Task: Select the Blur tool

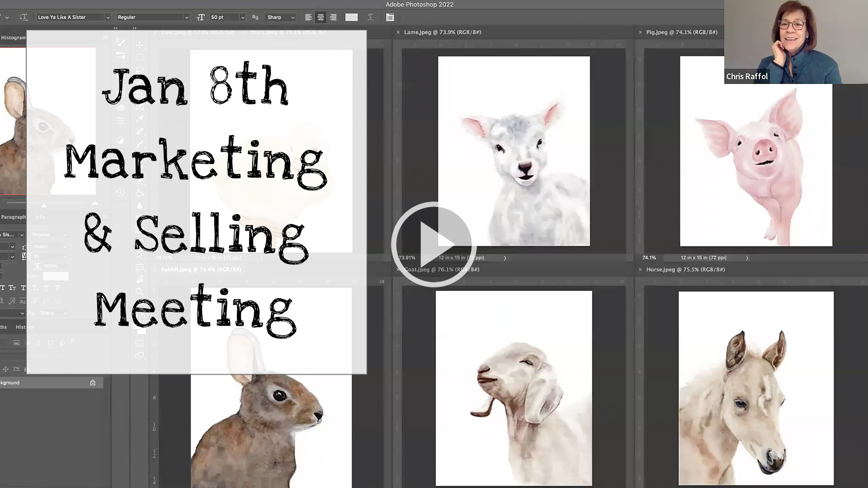Action: coord(140,206)
